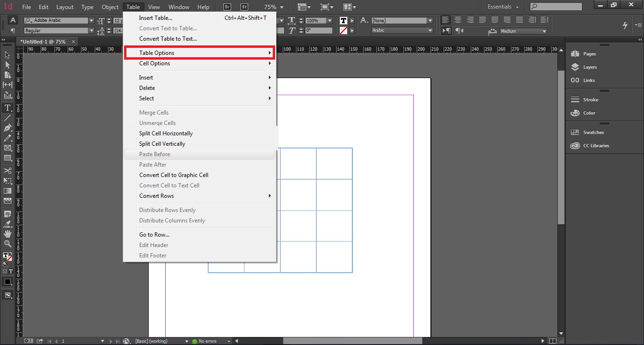Select the Pen tool
The width and height of the screenshot is (644, 345).
7,128
